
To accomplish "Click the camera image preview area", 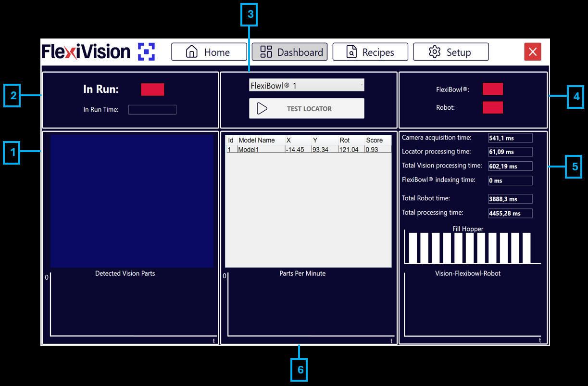I will [132, 200].
